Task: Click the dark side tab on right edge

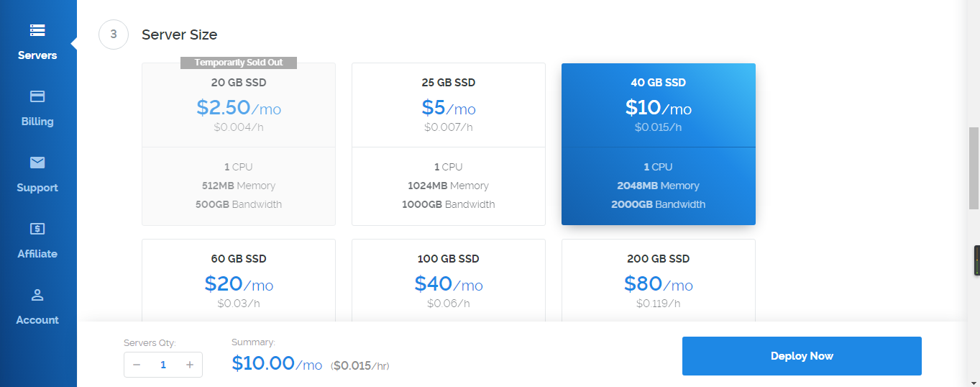Action: [977, 260]
